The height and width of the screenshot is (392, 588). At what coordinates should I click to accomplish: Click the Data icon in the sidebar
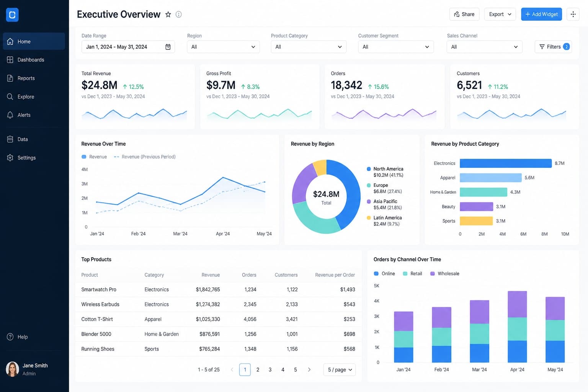[x=10, y=139]
